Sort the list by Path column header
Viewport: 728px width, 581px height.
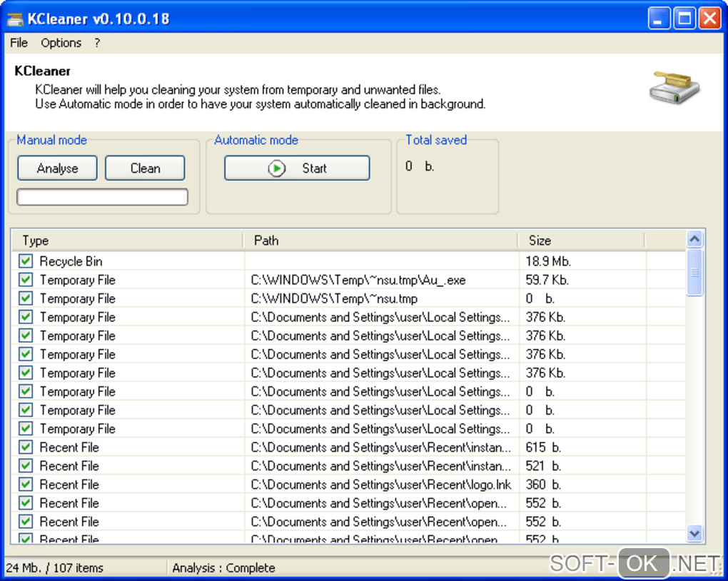point(380,241)
